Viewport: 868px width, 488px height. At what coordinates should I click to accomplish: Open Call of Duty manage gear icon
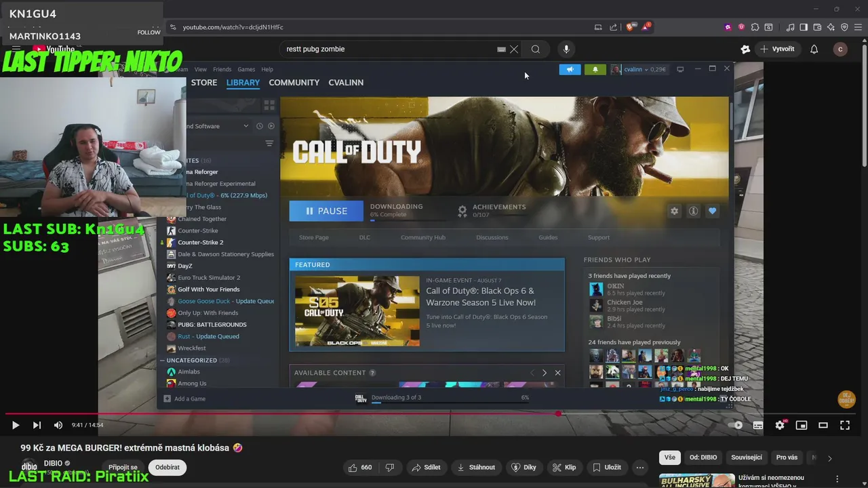[674, 211]
